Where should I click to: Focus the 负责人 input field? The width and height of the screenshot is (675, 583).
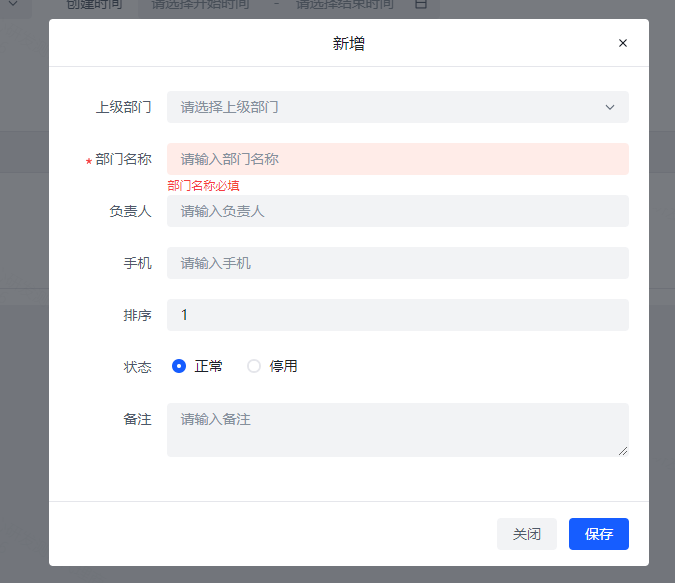tap(397, 211)
